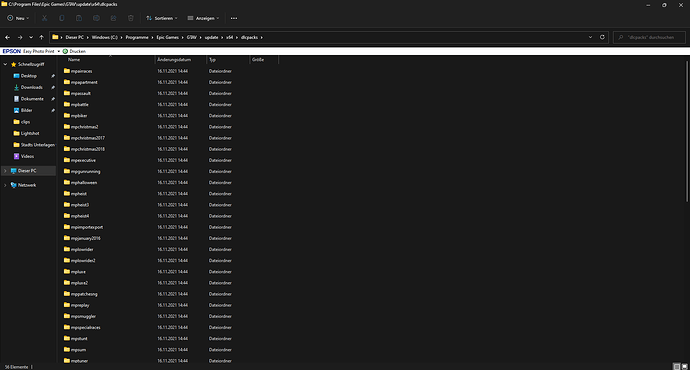Viewport: 690px width, 370px height.
Task: Collapse the Schnellzugriff tree section
Action: (x=5, y=64)
